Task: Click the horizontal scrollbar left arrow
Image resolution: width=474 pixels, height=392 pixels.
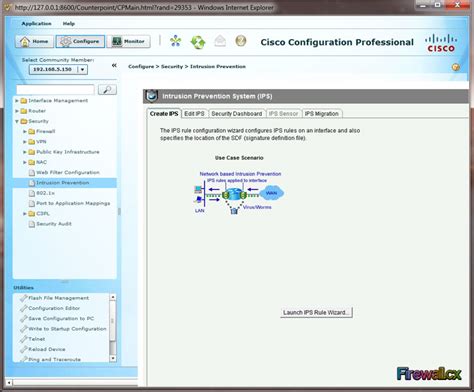Action: pyautogui.click(x=9, y=383)
